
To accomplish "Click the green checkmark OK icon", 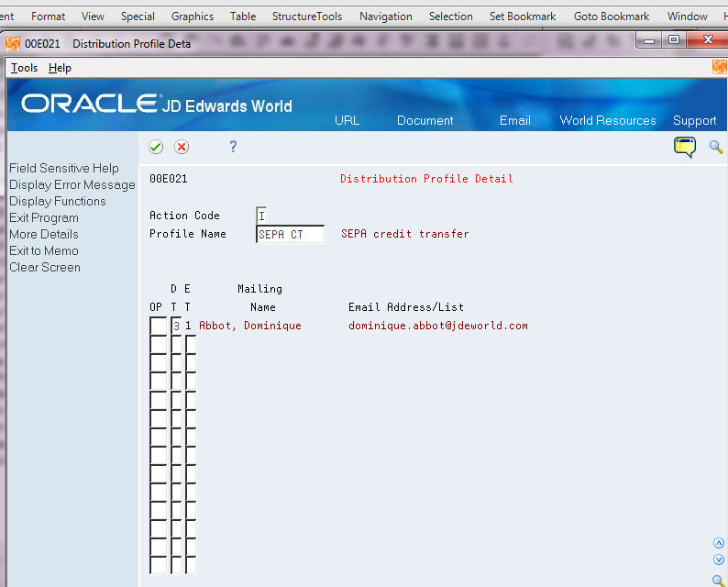I will pos(156,148).
